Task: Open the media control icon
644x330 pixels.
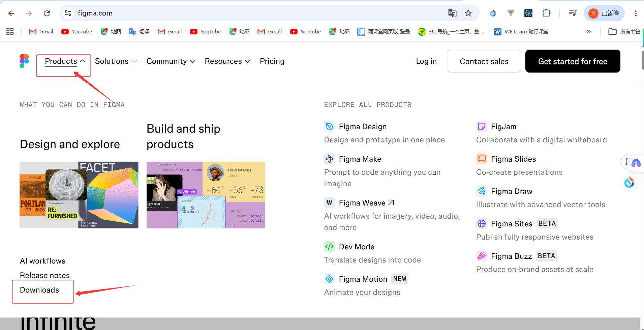Action: tap(573, 13)
